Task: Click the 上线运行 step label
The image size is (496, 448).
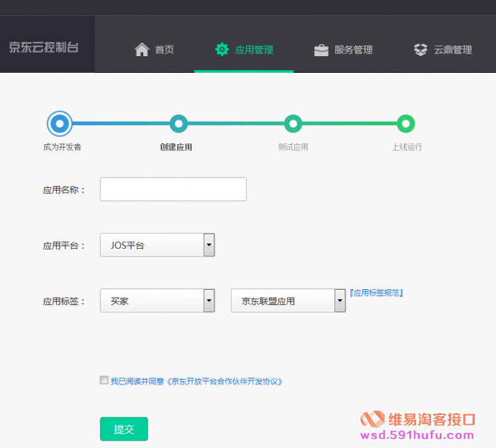Action: 407,147
